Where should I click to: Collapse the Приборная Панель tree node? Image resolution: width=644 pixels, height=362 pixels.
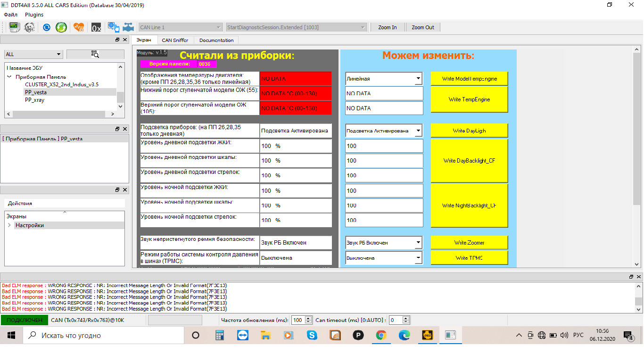pyautogui.click(x=9, y=77)
